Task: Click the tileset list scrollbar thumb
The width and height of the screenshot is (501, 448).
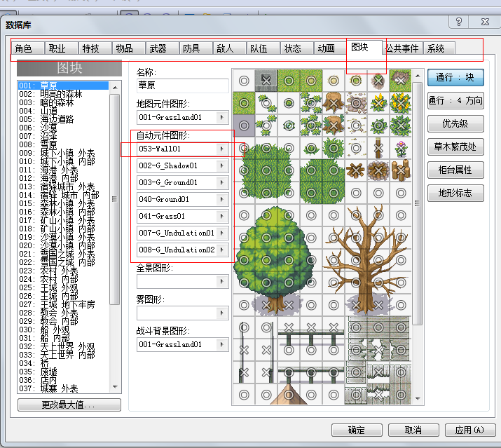Action: [115, 199]
